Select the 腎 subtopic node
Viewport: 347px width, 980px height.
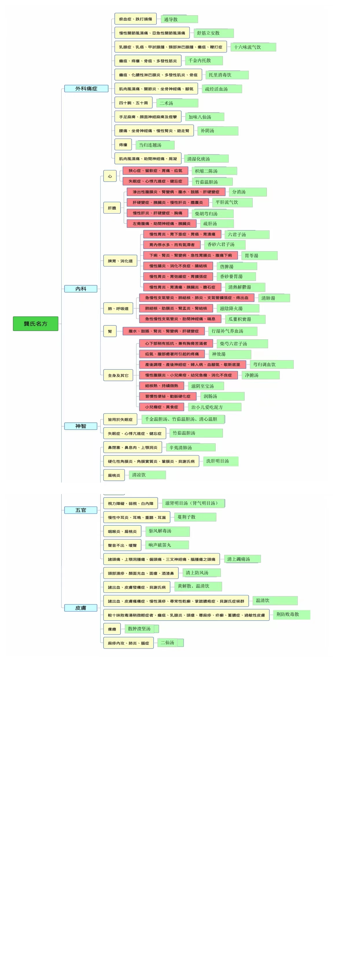pyautogui.click(x=110, y=331)
